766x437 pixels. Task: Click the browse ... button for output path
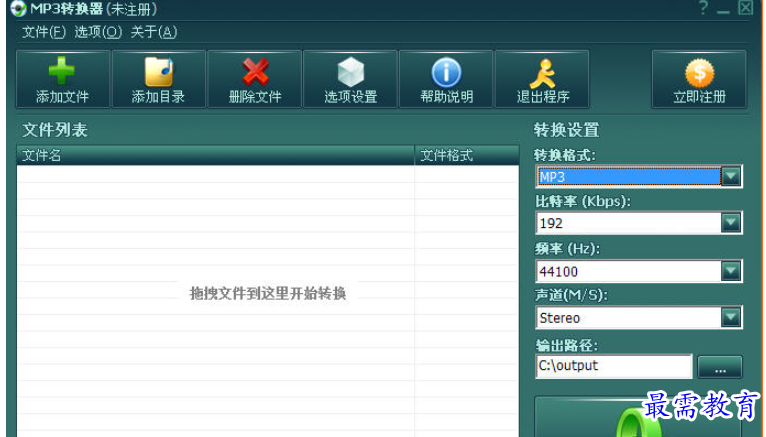point(720,367)
